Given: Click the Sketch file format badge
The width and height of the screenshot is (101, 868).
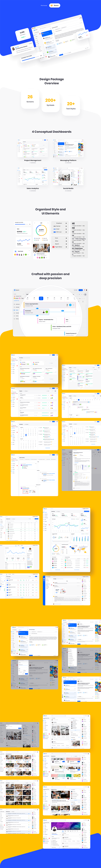Looking at the screenshot, I should click(x=55, y=5).
